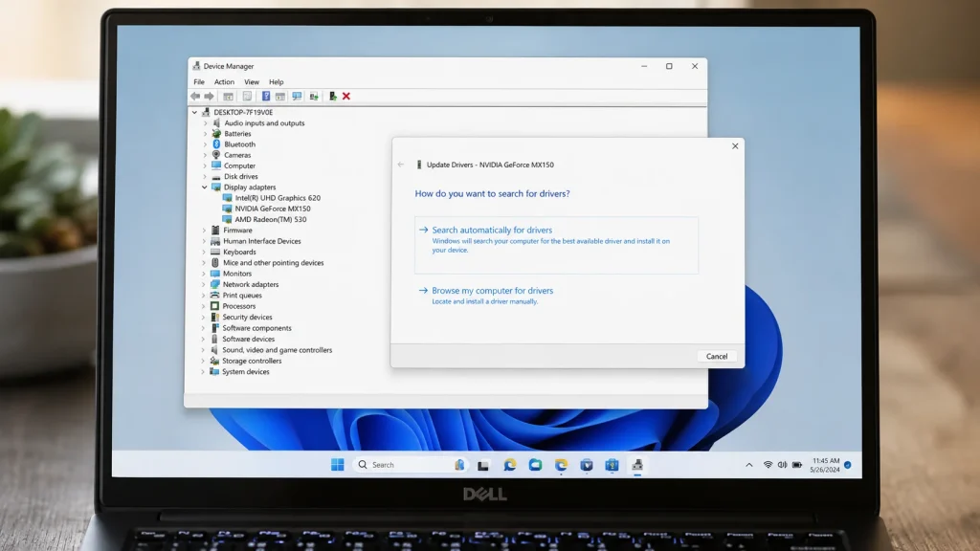Click the red X Uninstall device icon
This screenshot has height=551, width=980.
(346, 97)
